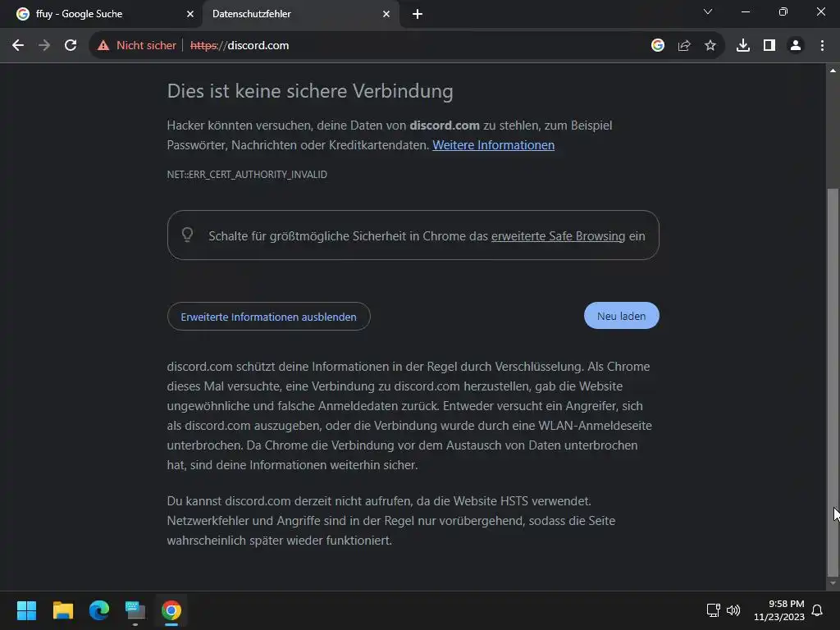This screenshot has height=630, width=840.
Task: Click the 'Neu laden' button
Action: 622,316
